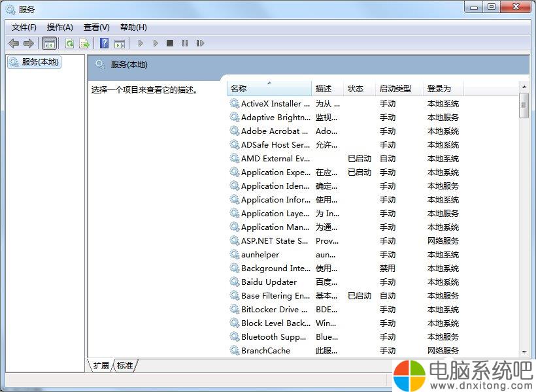Click 已启动 status in Application Experience row
Screen dimensions: 536x392
pos(360,172)
